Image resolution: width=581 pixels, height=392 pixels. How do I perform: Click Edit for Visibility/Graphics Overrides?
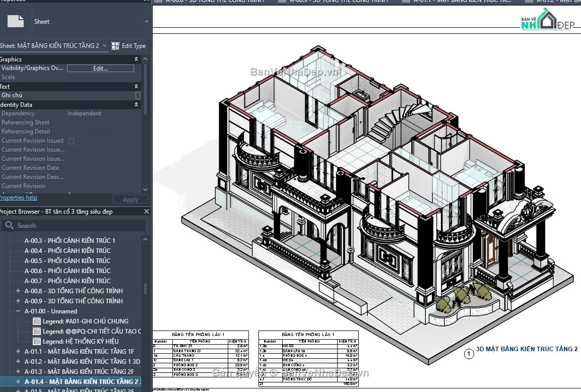tap(100, 68)
